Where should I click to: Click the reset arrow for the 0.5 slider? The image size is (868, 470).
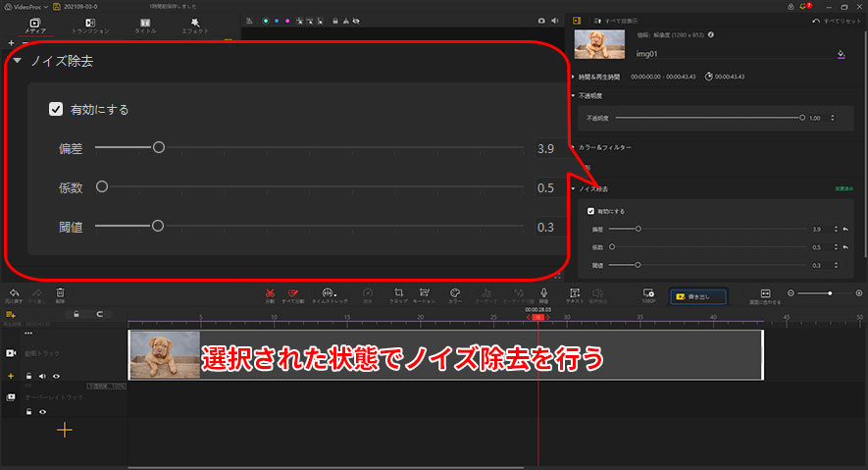pyautogui.click(x=845, y=247)
